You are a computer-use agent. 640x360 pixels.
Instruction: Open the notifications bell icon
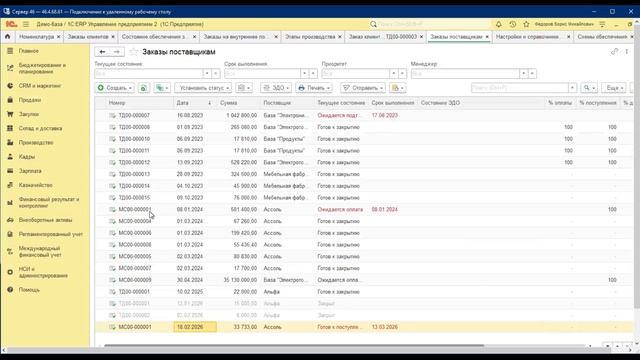[498, 24]
